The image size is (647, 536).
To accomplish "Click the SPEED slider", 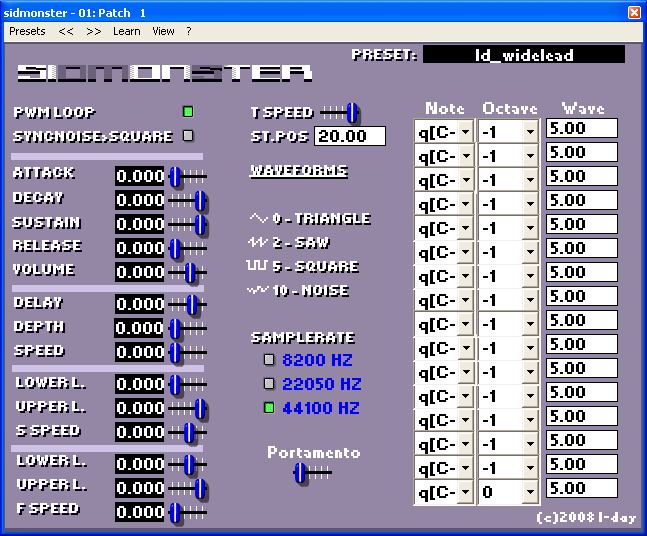I will [x=187, y=352].
